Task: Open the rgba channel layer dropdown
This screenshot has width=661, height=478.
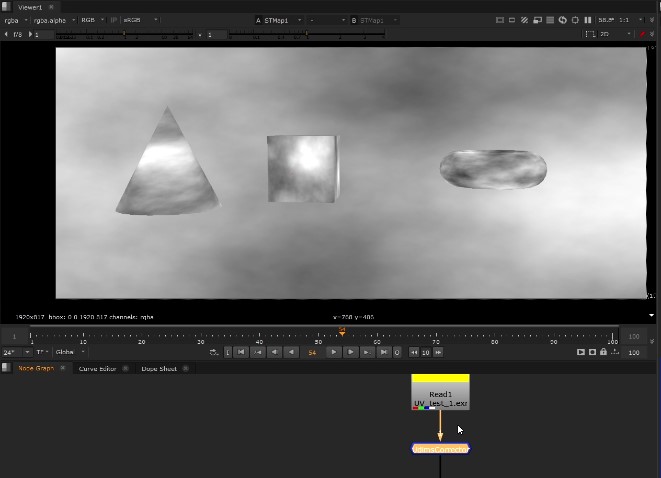Action: (x=14, y=20)
